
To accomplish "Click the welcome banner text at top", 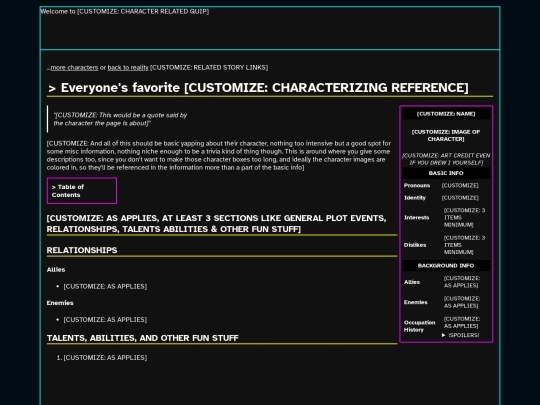I will [x=125, y=11].
